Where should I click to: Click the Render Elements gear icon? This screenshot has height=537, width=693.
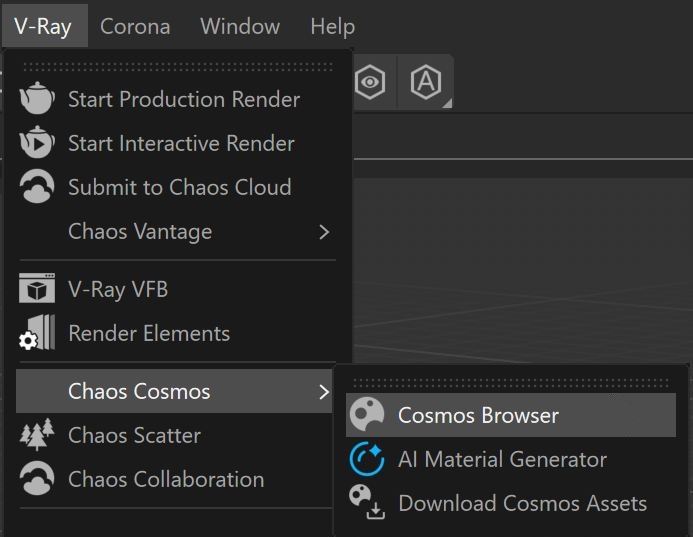pos(37,332)
